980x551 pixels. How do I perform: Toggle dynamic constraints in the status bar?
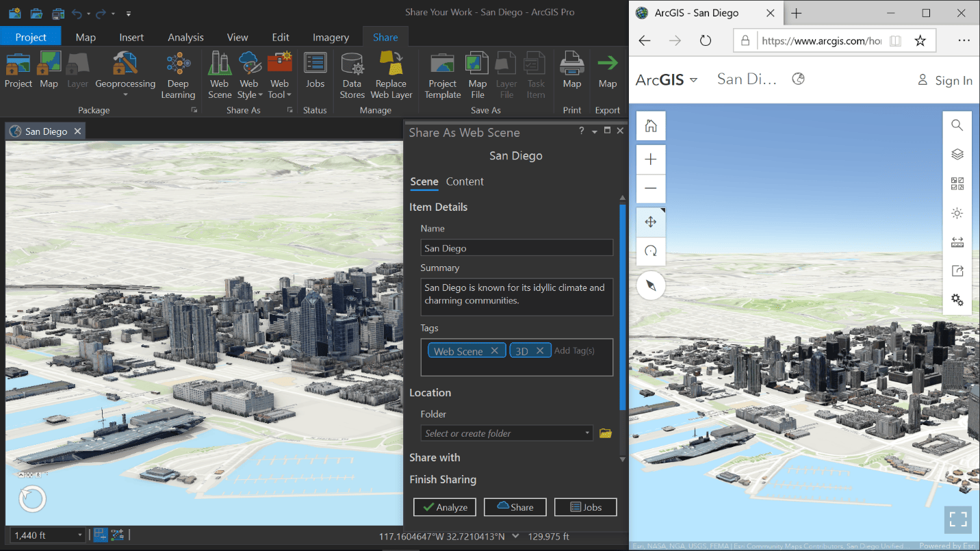coord(116,535)
